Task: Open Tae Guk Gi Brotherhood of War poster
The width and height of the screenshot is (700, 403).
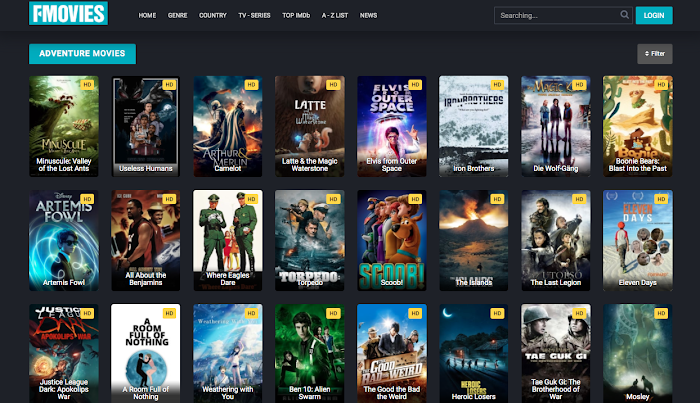Action: pyautogui.click(x=556, y=353)
